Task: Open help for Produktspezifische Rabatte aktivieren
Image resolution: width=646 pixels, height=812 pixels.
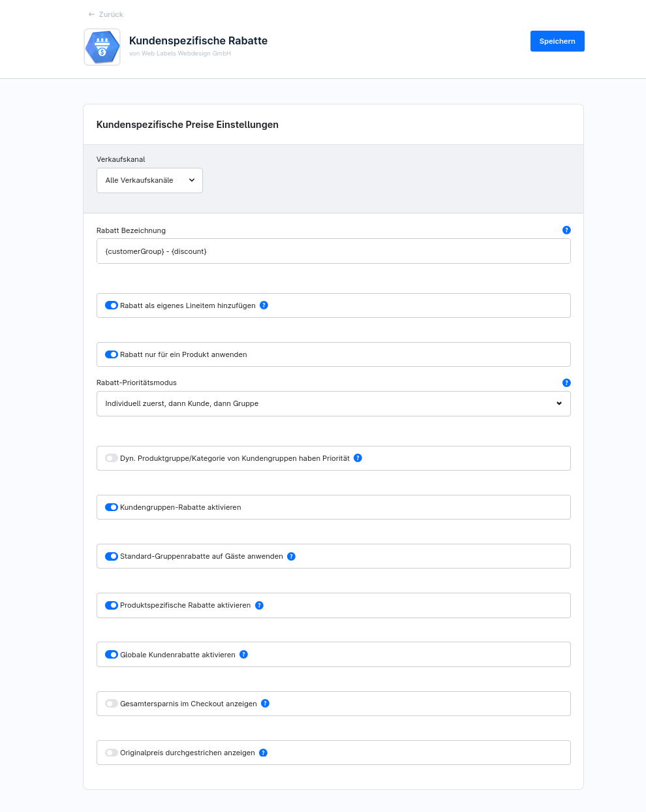Action: [259, 606]
